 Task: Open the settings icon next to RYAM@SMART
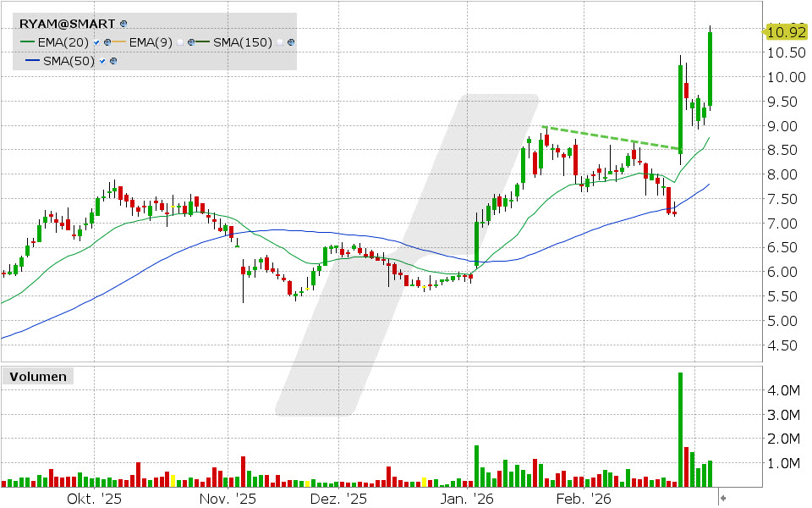123,23
